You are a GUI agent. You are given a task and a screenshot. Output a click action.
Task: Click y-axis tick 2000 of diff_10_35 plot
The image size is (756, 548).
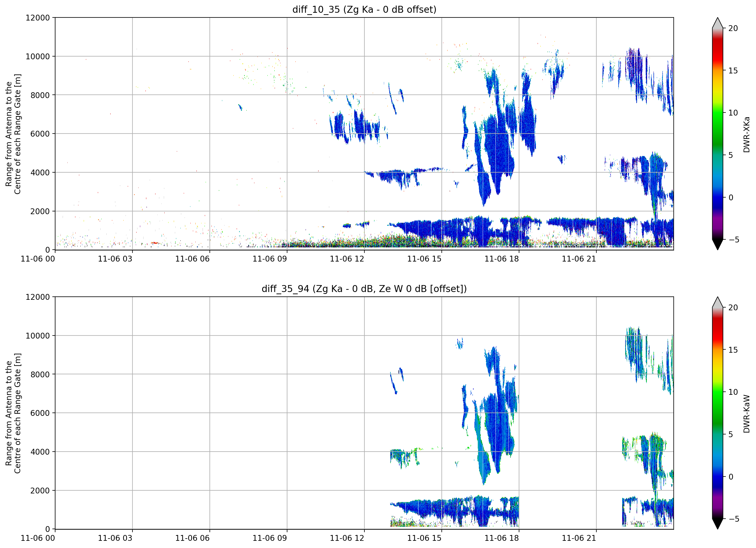click(x=40, y=211)
